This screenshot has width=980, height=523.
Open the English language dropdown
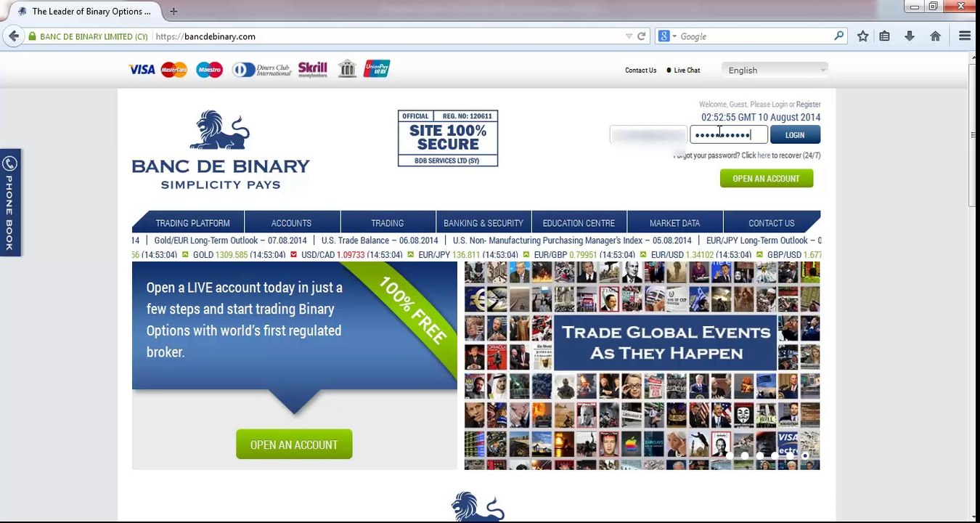[x=775, y=70]
